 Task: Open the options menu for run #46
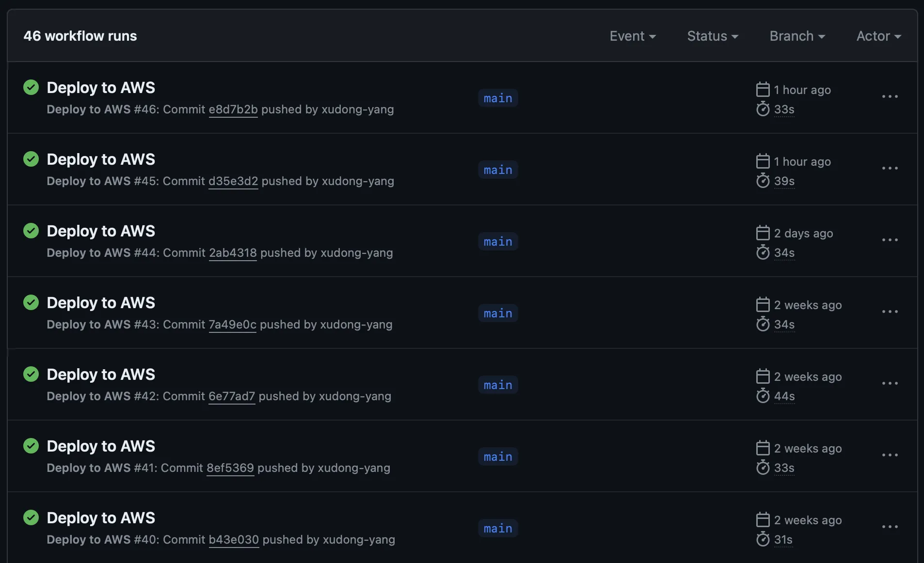(891, 96)
